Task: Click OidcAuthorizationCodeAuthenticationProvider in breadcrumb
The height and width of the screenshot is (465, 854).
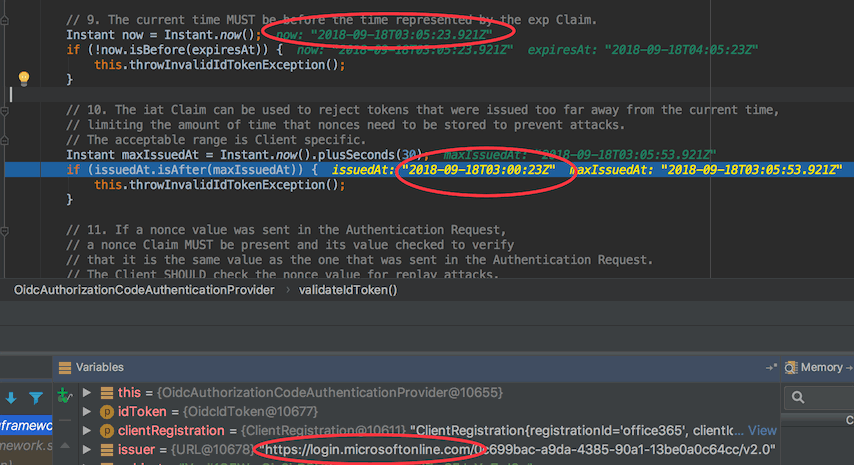Action: click(144, 290)
